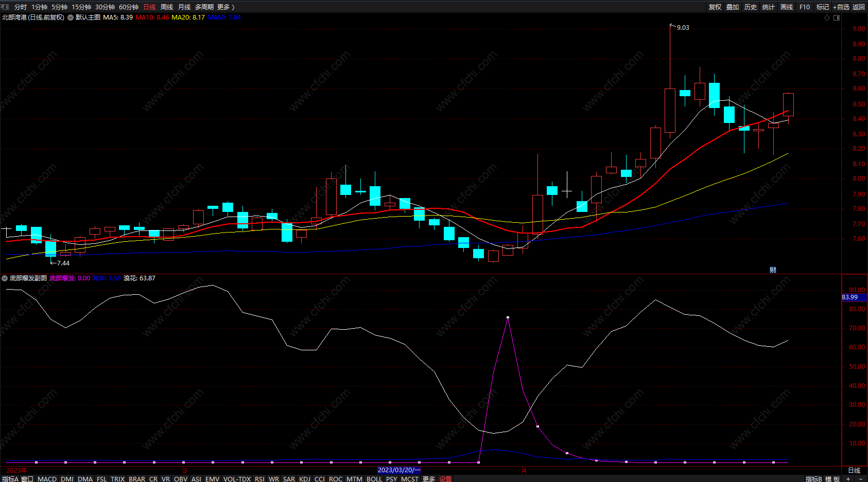
Task: Activate the 画线 drawing tool button
Action: [x=787, y=7]
